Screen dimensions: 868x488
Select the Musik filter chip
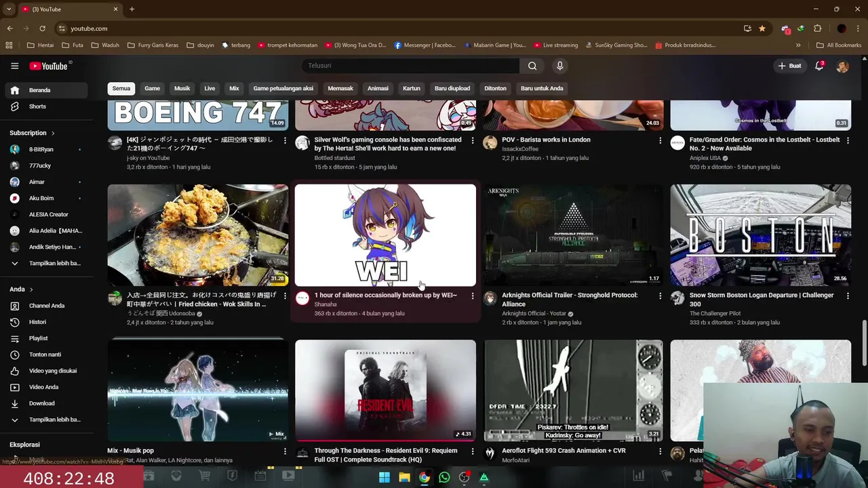pyautogui.click(x=182, y=88)
